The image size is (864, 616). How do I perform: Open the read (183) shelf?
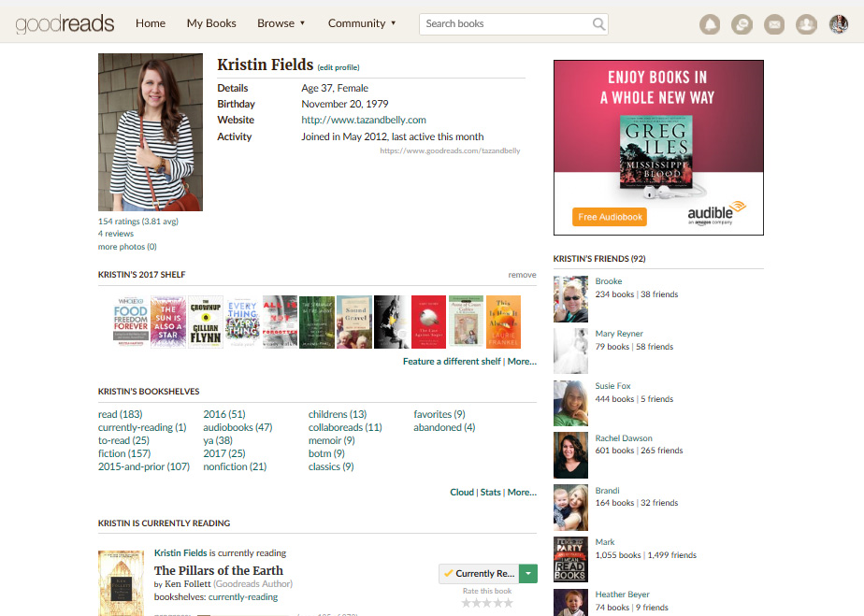tap(120, 414)
